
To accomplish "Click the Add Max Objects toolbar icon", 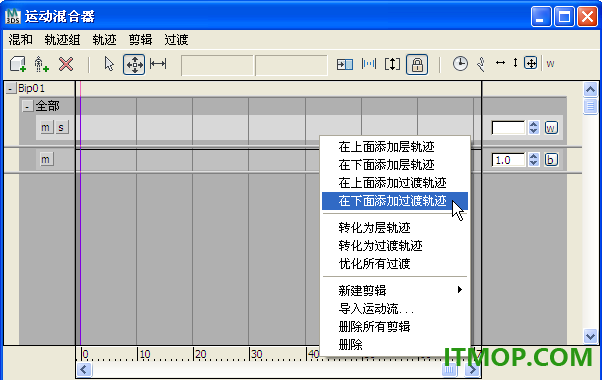I will (x=18, y=64).
